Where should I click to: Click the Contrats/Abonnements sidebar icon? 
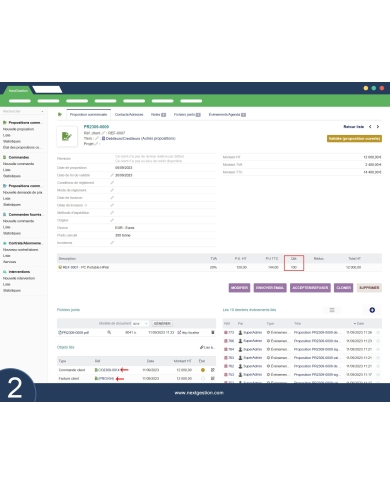click(5, 243)
